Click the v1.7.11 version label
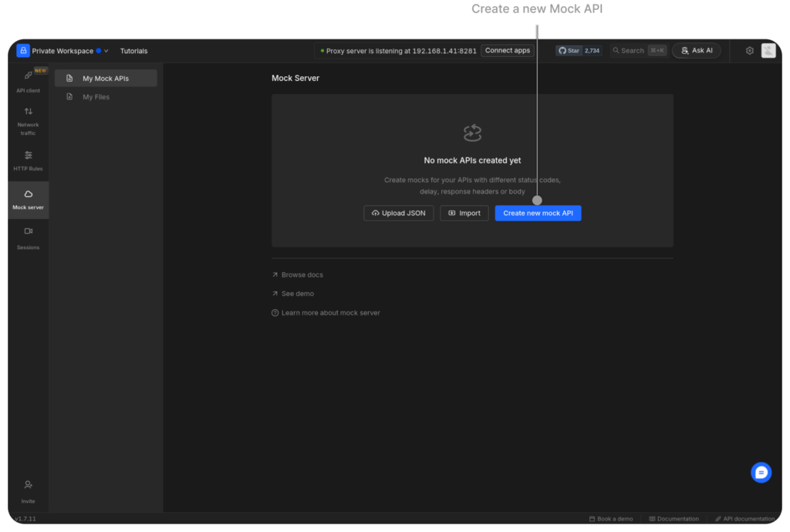Viewport: 790px width, 532px height. click(25, 518)
